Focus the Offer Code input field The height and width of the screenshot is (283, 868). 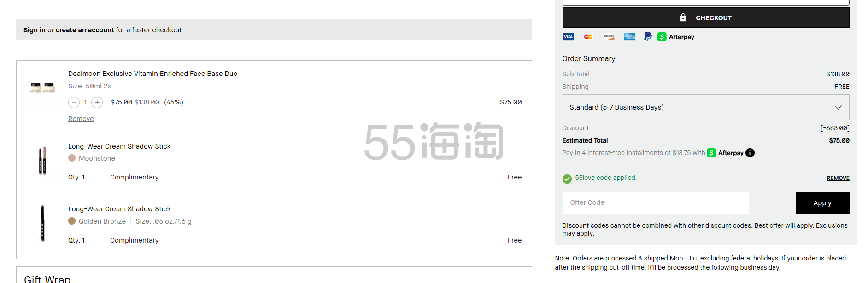pyautogui.click(x=656, y=203)
